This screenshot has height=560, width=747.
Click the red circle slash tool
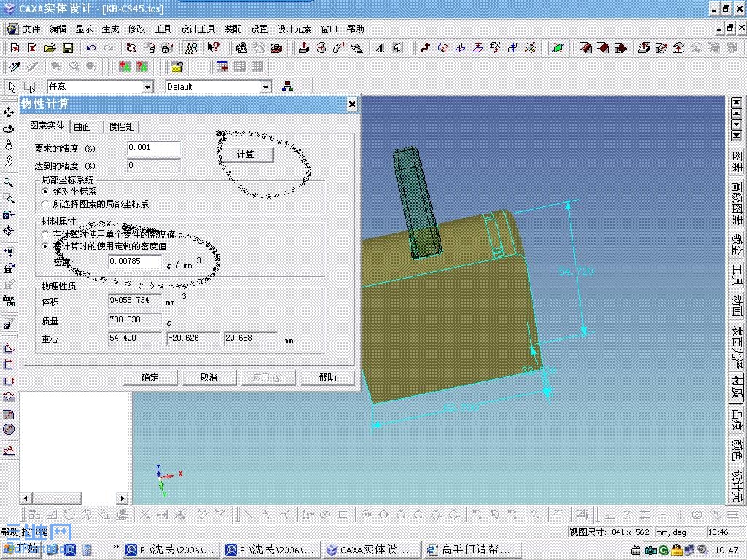[x=9, y=429]
